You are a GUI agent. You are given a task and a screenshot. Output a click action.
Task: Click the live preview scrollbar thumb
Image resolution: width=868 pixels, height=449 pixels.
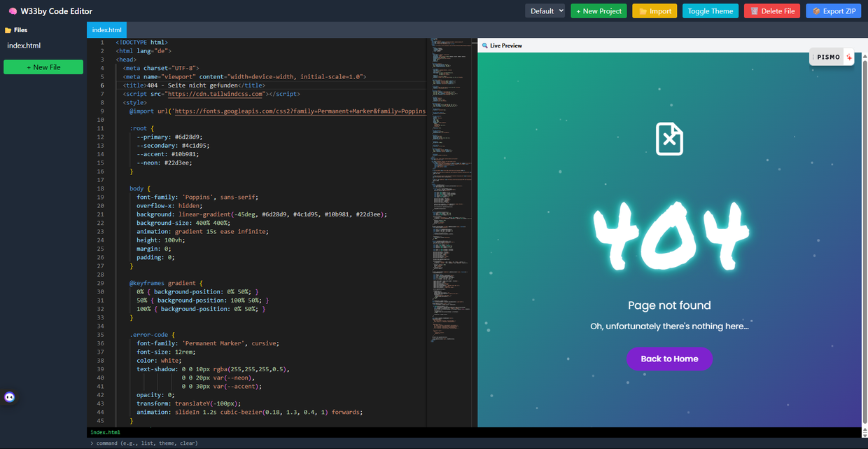[x=864, y=242]
